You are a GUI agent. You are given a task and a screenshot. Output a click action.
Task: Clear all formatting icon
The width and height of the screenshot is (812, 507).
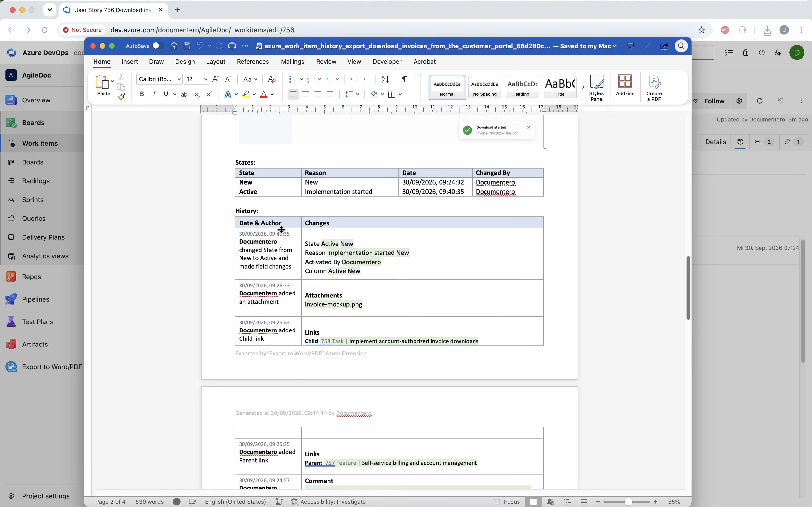tap(272, 79)
